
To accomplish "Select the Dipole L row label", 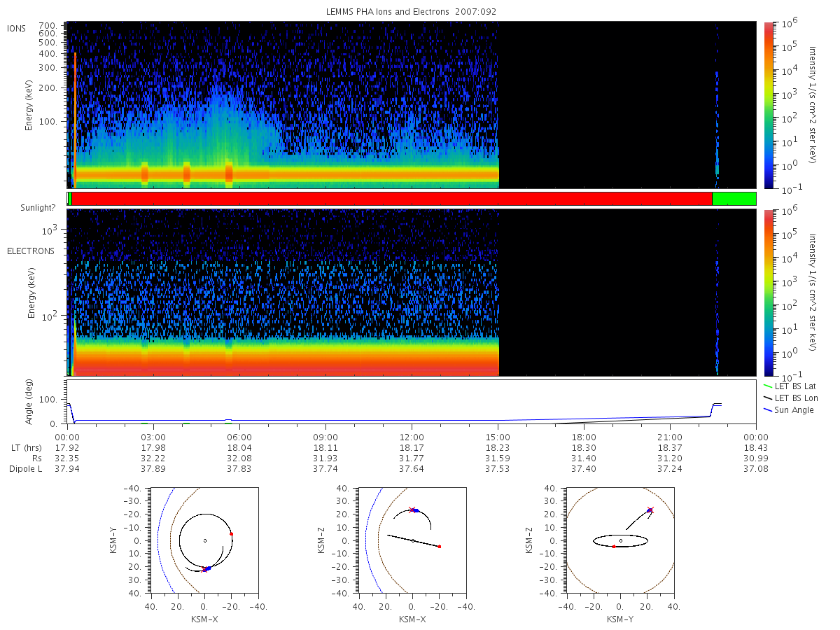I will tap(24, 469).
